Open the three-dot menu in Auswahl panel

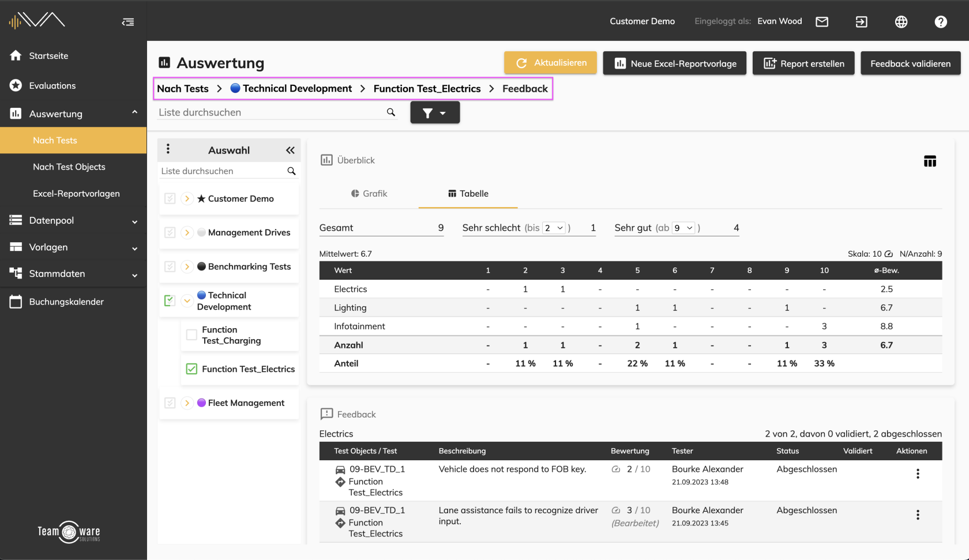[168, 149]
